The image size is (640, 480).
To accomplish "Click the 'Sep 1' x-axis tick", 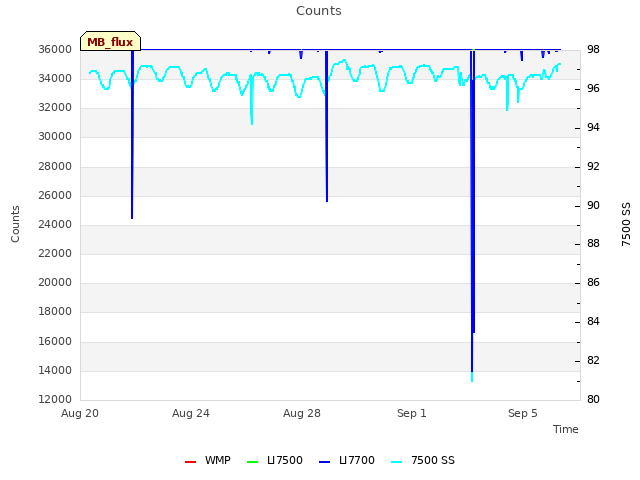I will [412, 413].
